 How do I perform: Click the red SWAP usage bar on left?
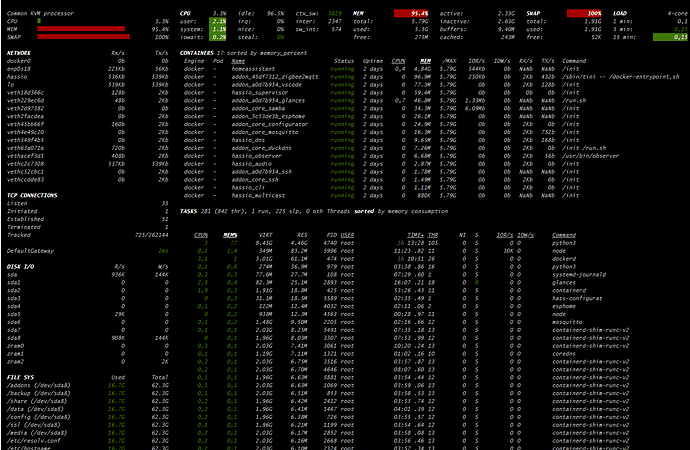tap(84, 37)
